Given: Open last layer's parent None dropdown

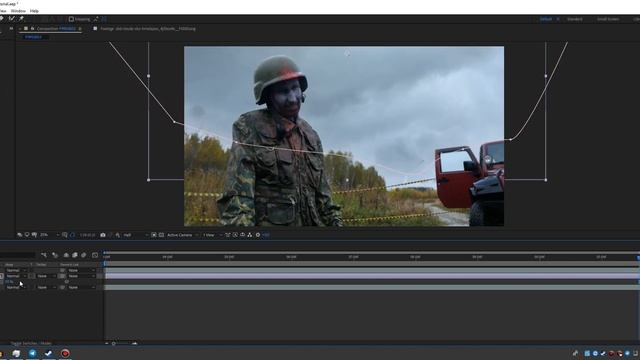Looking at the screenshot, I should 81,287.
